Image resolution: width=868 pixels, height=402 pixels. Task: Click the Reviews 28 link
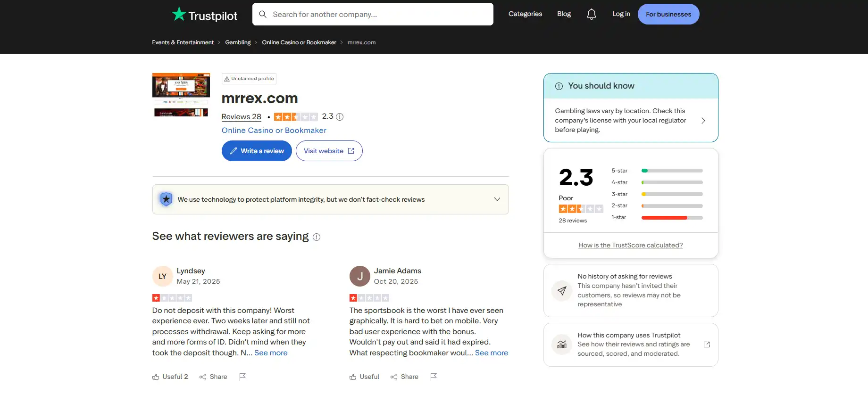[x=241, y=117]
